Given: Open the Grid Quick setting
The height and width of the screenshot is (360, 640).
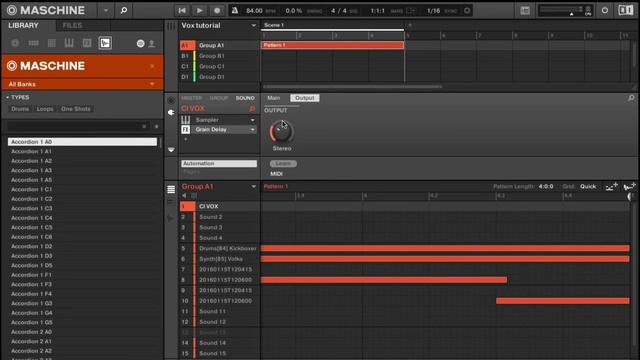Looking at the screenshot, I should click(588, 187).
